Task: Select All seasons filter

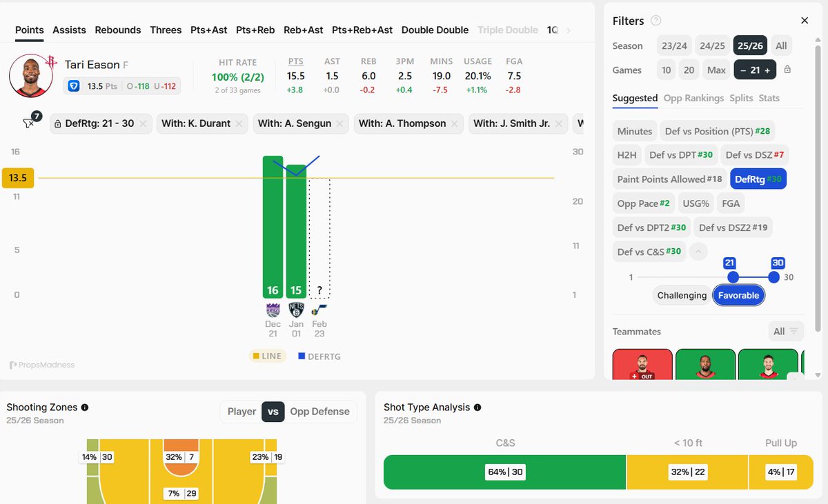Action: pos(781,46)
